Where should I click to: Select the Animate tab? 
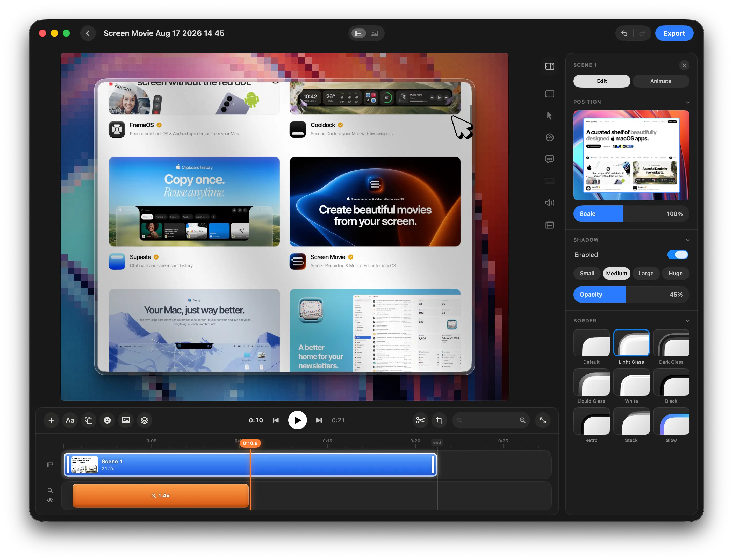coord(660,81)
